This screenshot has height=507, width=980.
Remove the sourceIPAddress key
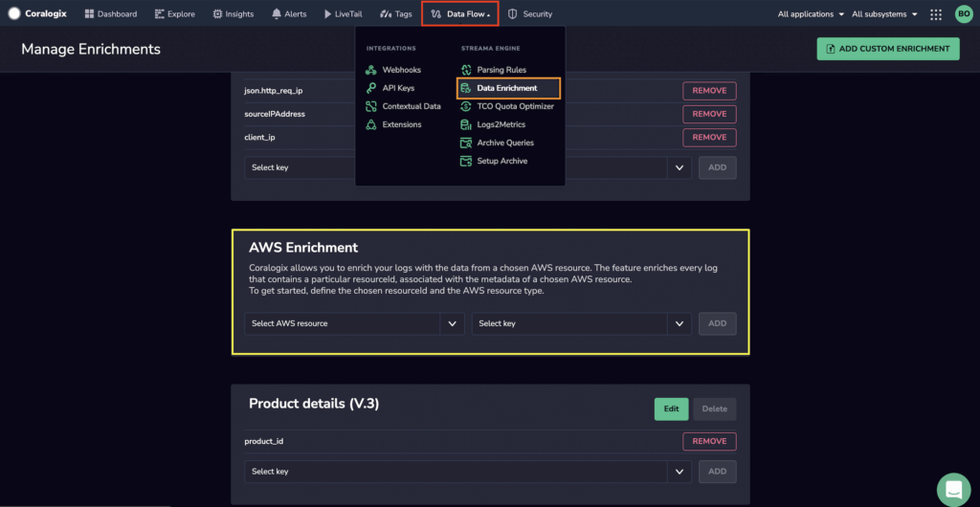tap(709, 114)
